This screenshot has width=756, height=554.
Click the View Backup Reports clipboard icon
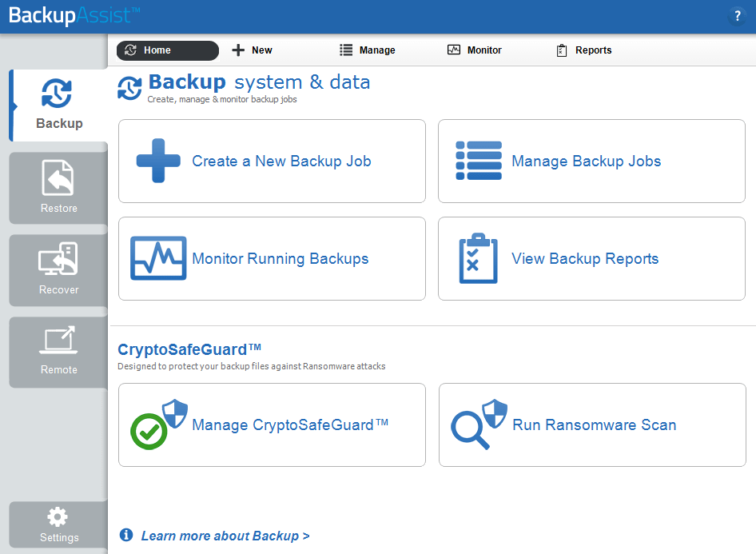coord(478,258)
